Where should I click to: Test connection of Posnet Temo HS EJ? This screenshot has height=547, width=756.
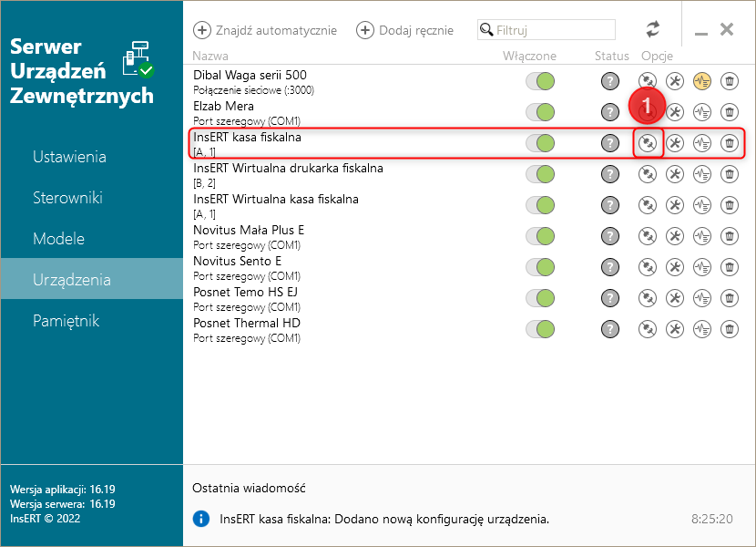(648, 298)
